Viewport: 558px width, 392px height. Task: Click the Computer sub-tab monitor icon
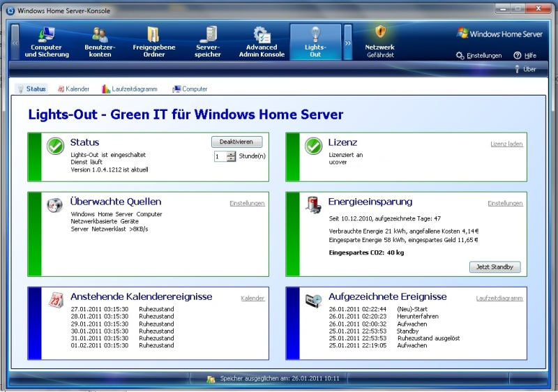pos(177,89)
